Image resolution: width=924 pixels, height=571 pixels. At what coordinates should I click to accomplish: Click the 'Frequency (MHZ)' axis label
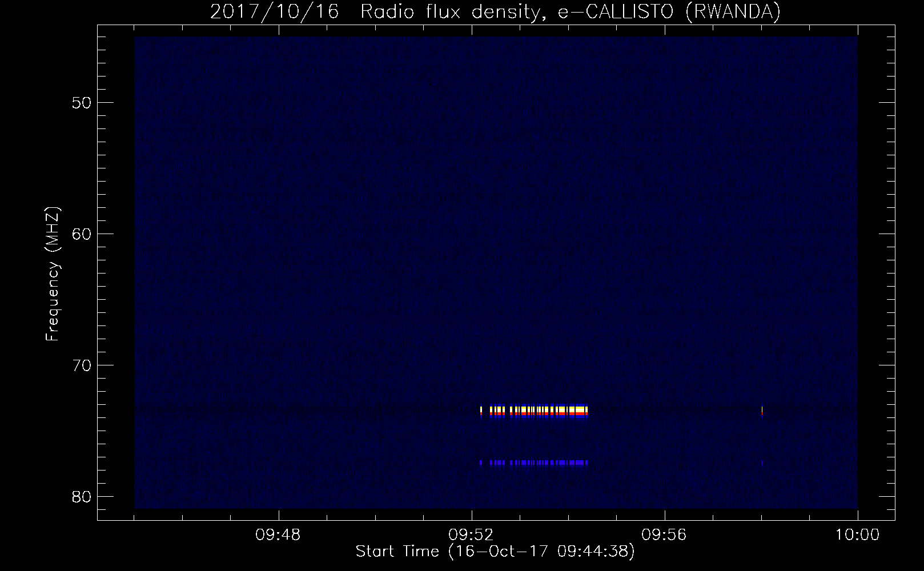tap(53, 274)
